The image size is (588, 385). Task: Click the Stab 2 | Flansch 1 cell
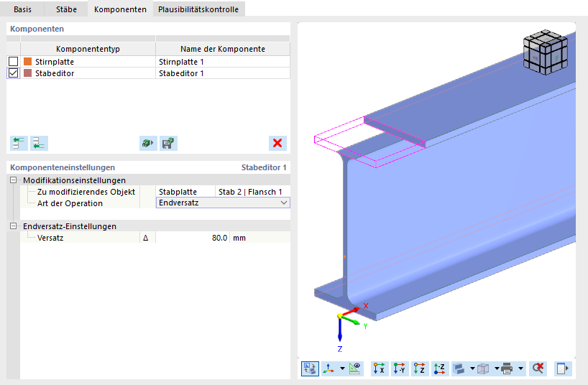[252, 192]
